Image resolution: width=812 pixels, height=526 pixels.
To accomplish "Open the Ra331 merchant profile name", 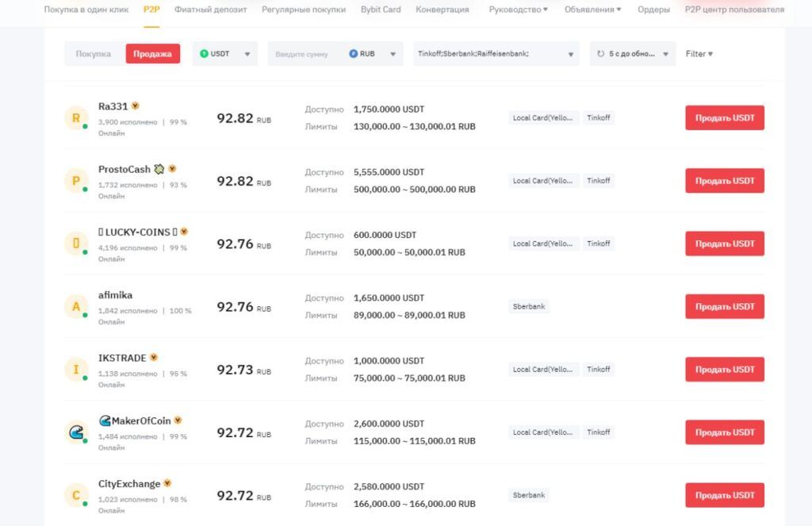I will (x=113, y=106).
